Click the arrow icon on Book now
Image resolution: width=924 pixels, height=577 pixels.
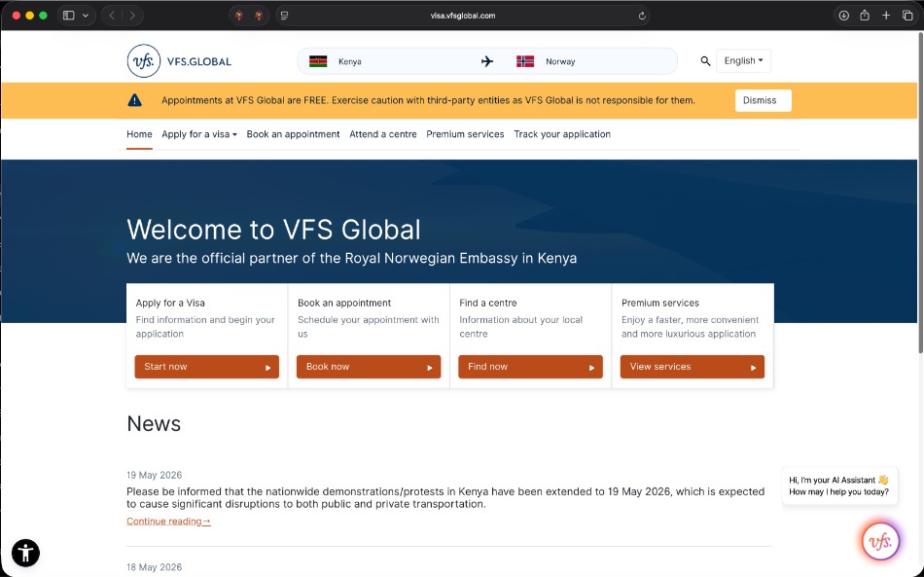430,367
